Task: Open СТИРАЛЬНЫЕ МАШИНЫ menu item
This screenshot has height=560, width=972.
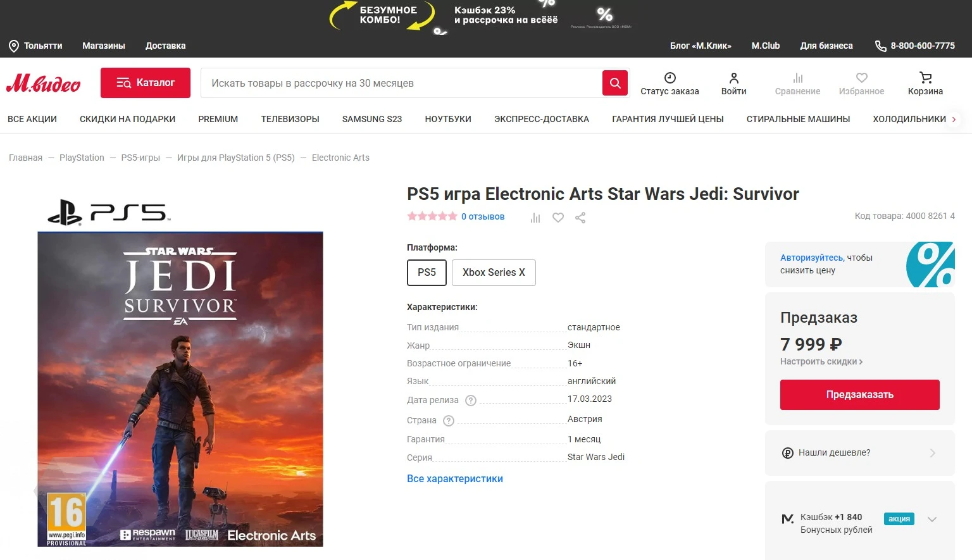Action: click(x=798, y=119)
